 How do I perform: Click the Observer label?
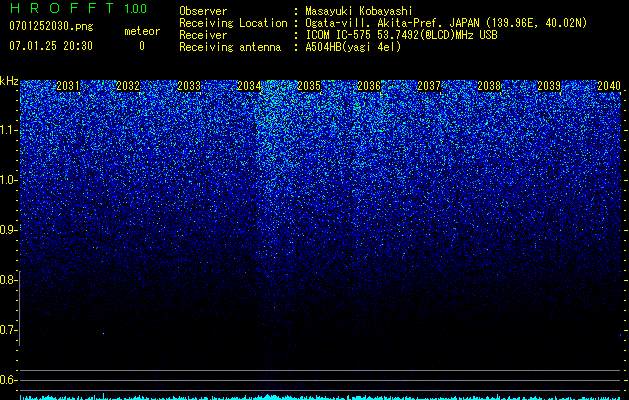point(203,11)
